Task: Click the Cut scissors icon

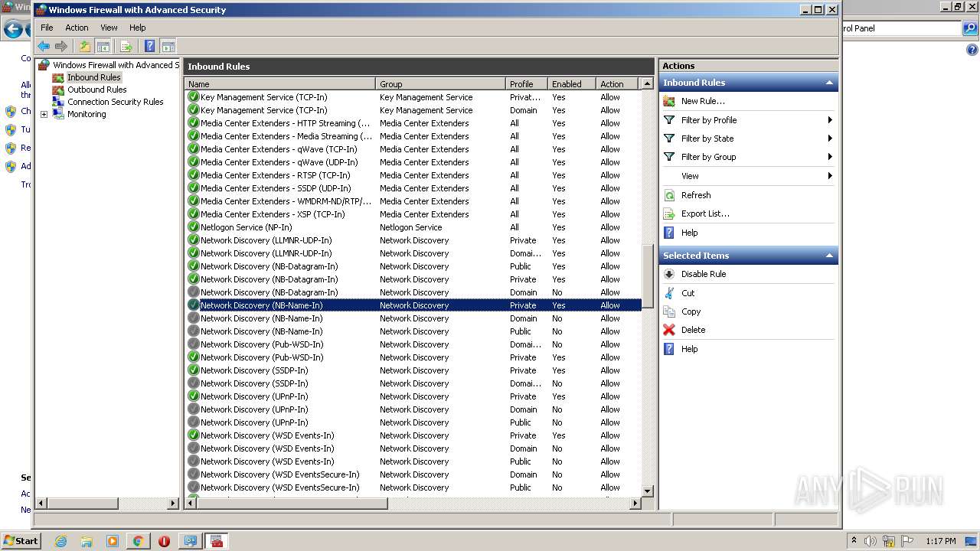Action: (669, 293)
